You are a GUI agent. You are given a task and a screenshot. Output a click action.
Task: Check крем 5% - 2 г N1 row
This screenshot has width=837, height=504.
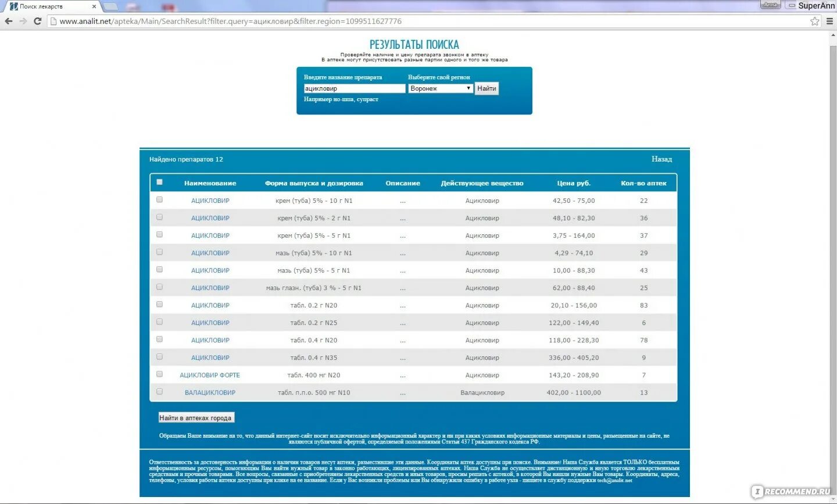pyautogui.click(x=159, y=217)
